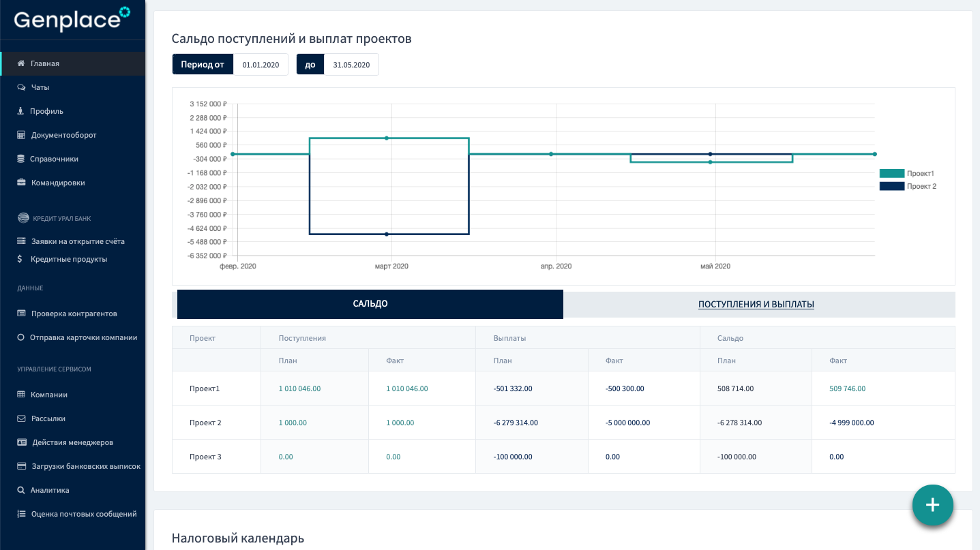
Task: Click Проект 2 plan payout -6 279 314.00
Action: [516, 423]
